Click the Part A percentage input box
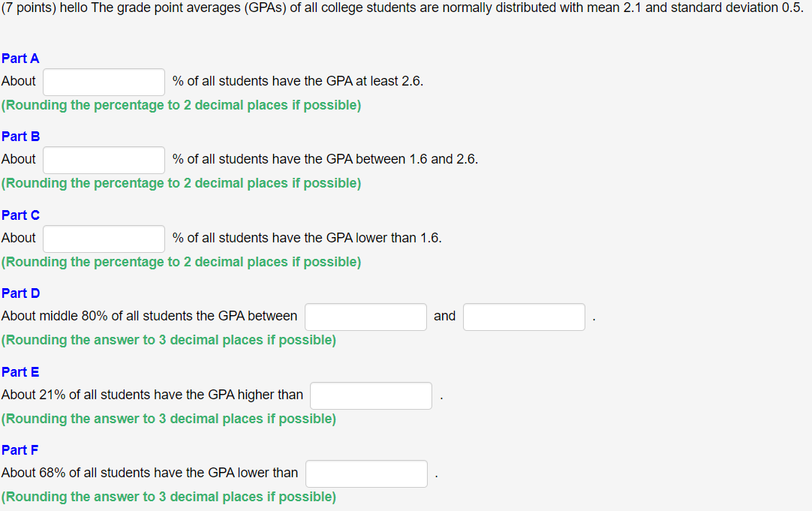Viewport: 812px width, 511px height. click(103, 81)
